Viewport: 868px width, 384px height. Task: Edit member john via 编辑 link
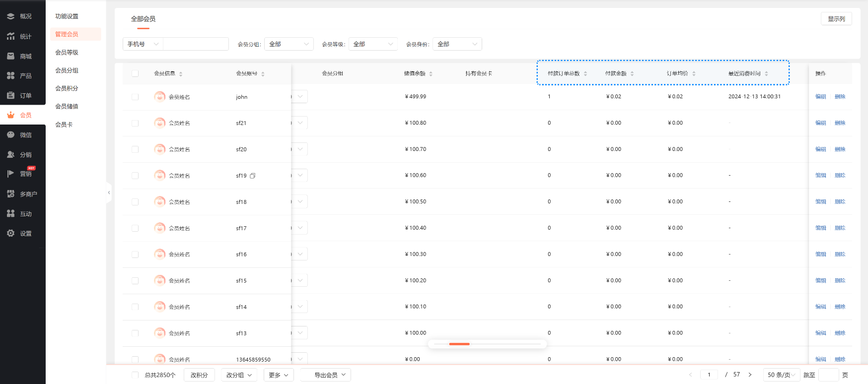coord(821,97)
